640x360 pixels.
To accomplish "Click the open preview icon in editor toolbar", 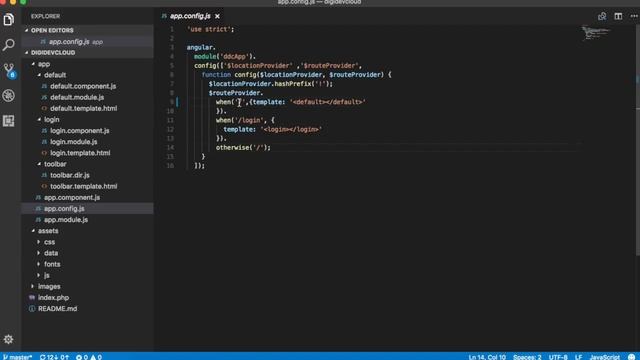I will 602,16.
